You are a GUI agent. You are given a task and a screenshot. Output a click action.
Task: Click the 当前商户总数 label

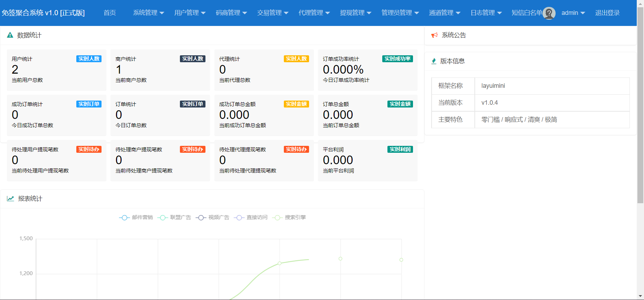[131, 80]
